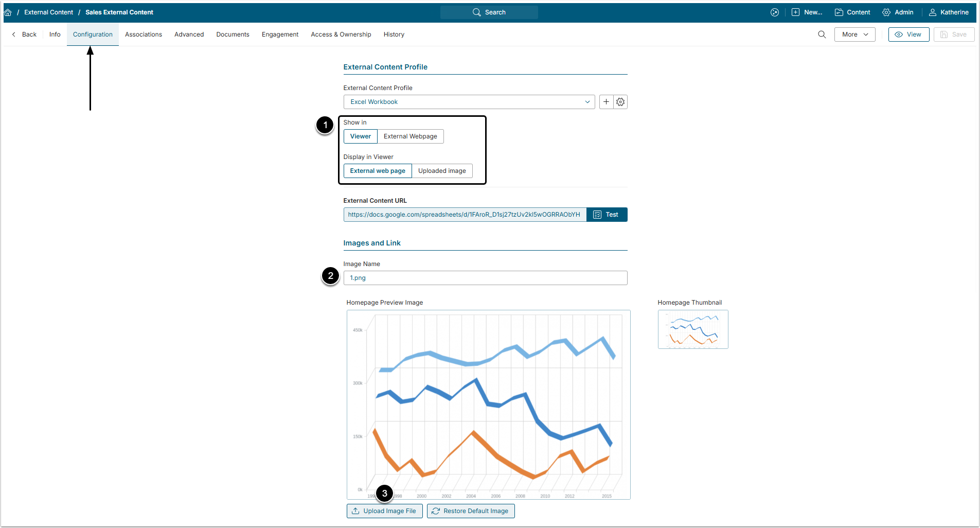
Task: Open External Content Profile dropdown
Action: [469, 102]
